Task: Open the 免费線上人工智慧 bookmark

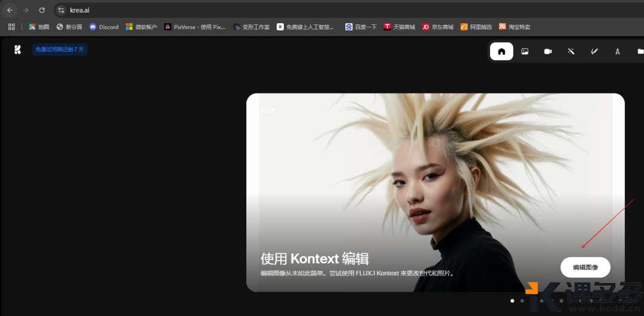Action: (x=305, y=27)
